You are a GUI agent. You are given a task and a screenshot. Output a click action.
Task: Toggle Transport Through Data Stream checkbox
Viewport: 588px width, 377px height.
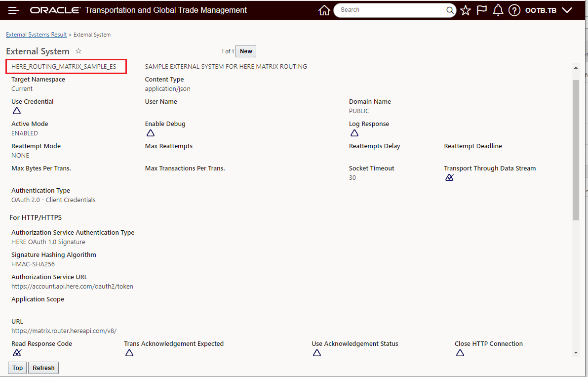point(449,177)
